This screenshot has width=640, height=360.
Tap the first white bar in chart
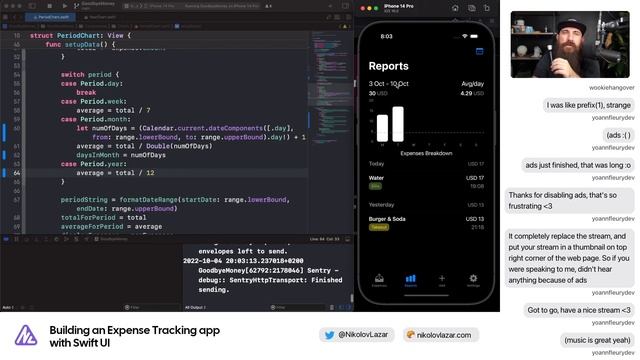click(x=382, y=128)
